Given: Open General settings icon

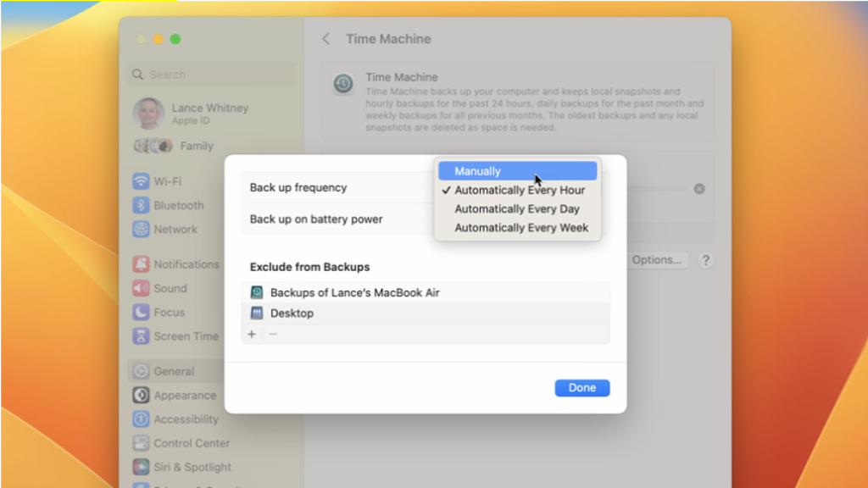Looking at the screenshot, I should coord(141,371).
